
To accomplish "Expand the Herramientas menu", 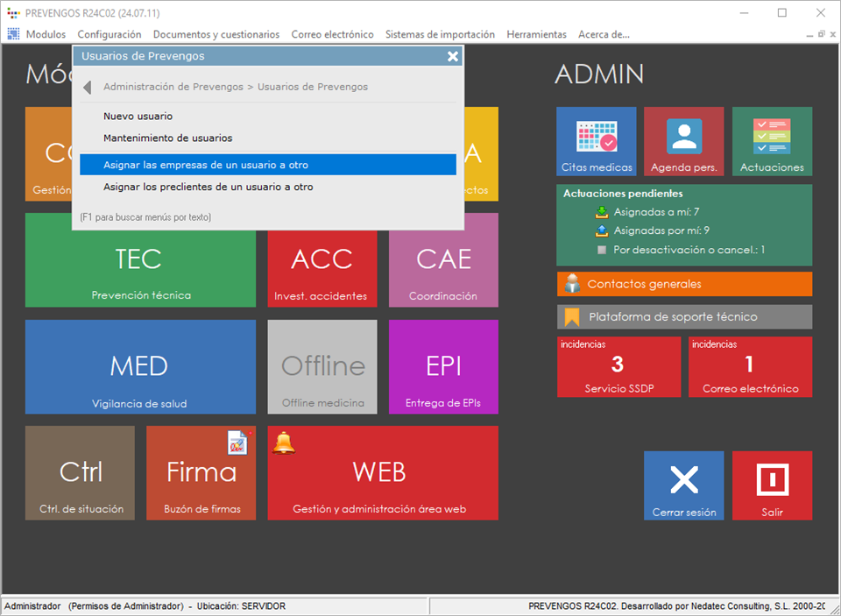I will pyautogui.click(x=536, y=34).
